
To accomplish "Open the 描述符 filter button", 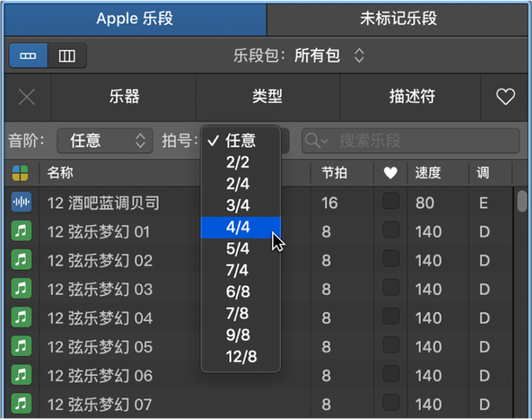I will point(410,97).
